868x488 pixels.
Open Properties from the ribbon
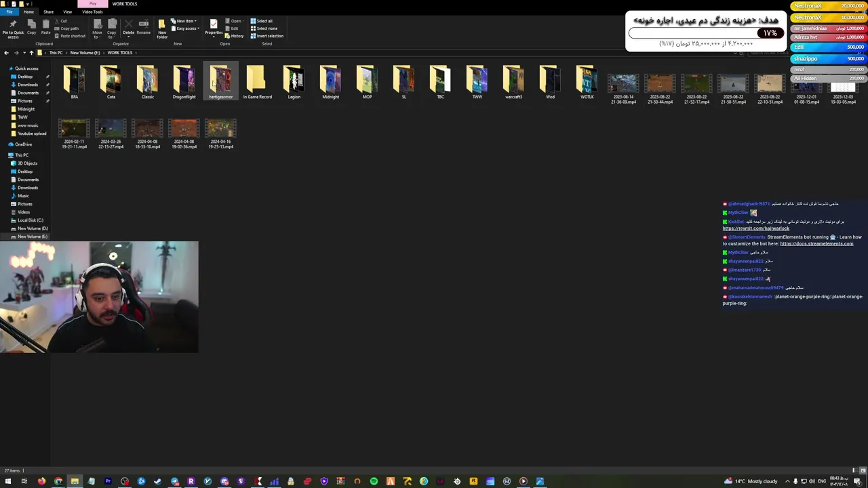214,27
